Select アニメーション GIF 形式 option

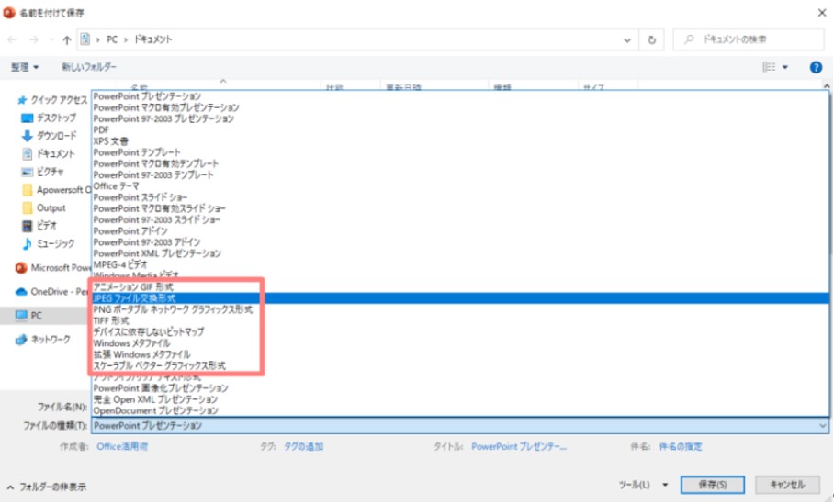click(x=133, y=287)
